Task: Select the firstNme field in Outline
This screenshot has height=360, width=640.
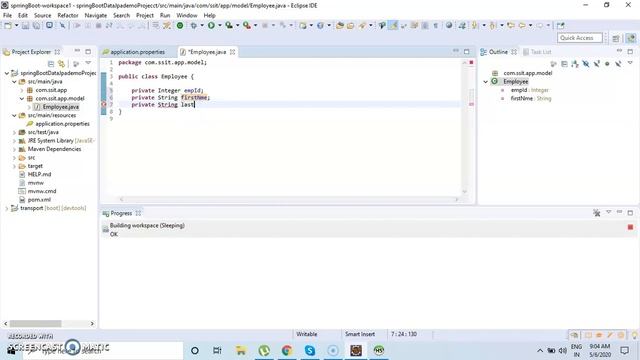Action: (531, 98)
